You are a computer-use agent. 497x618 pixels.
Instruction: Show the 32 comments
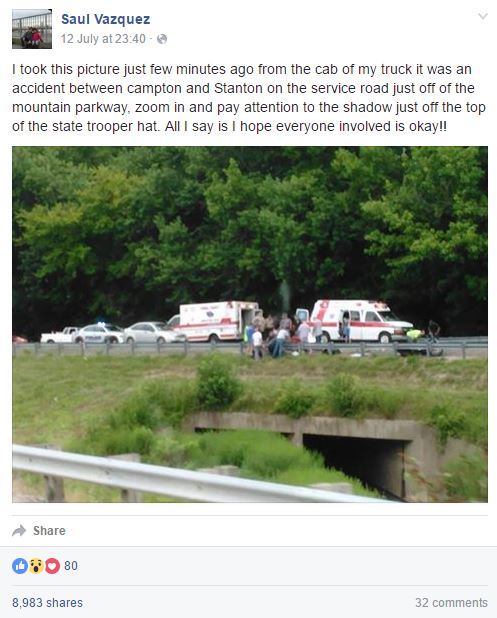(451, 602)
